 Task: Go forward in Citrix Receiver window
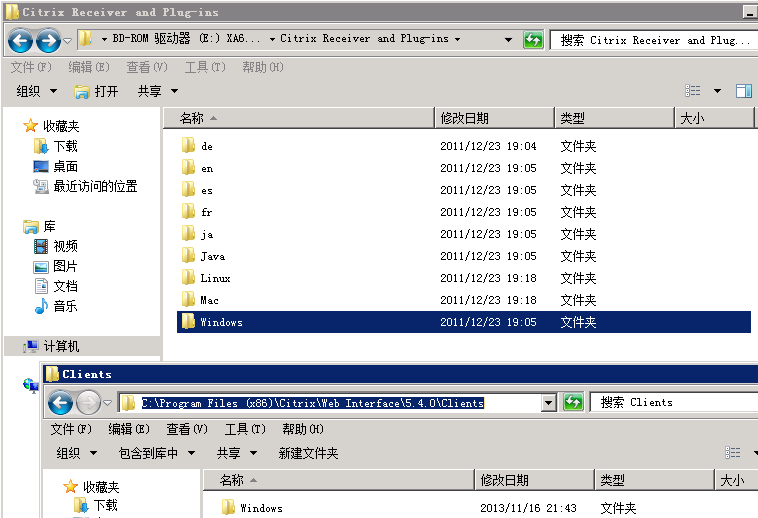[x=49, y=41]
